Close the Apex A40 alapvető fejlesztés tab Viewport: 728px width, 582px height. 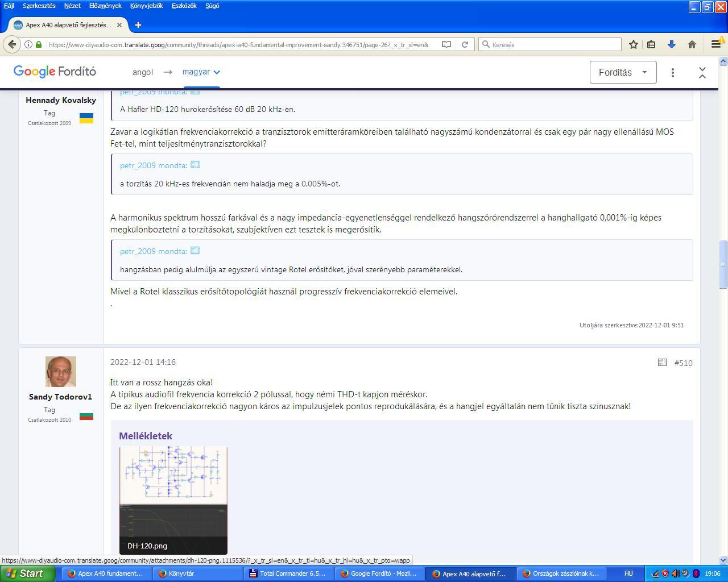tap(119, 25)
